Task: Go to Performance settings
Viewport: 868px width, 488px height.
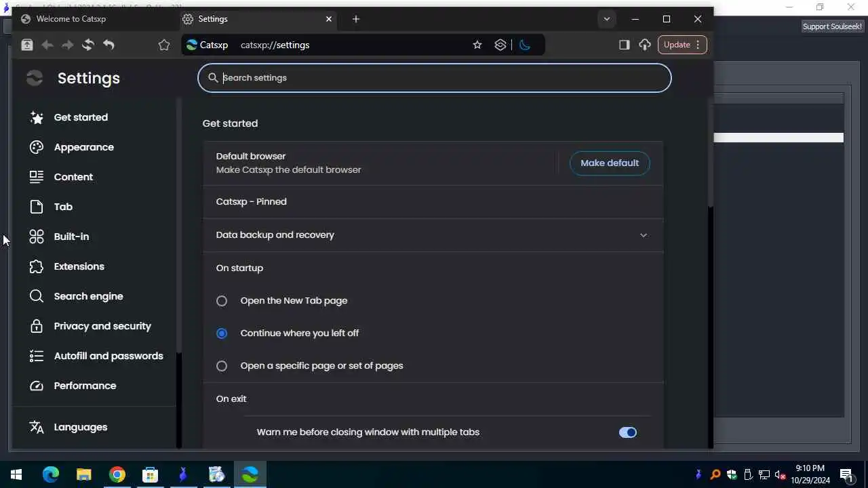Action: [x=85, y=386]
